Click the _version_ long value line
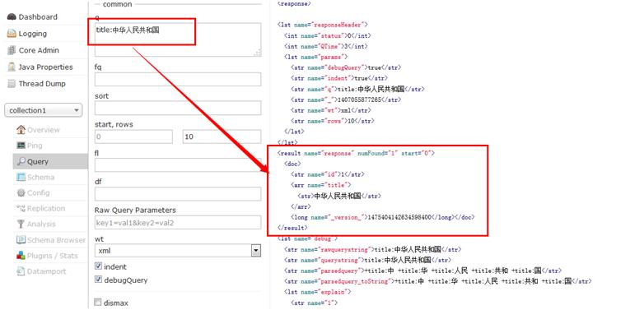Screen dimensions: 644x310 (382, 217)
